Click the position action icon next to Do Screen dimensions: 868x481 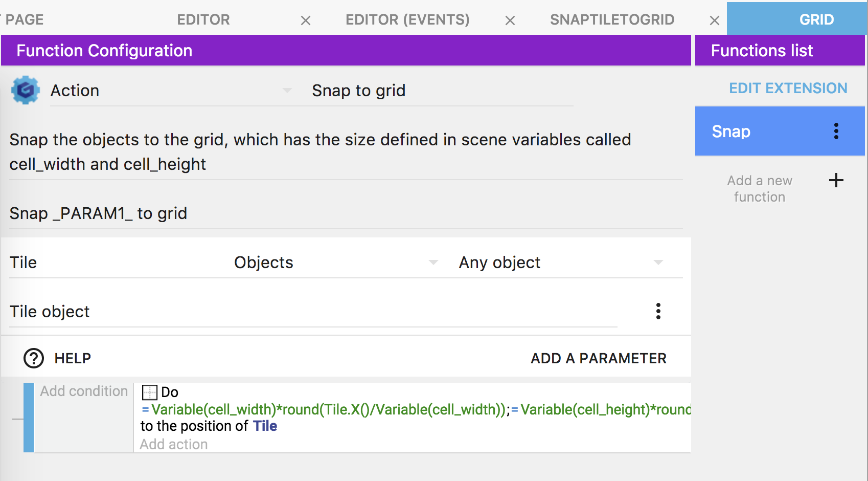[149, 392]
